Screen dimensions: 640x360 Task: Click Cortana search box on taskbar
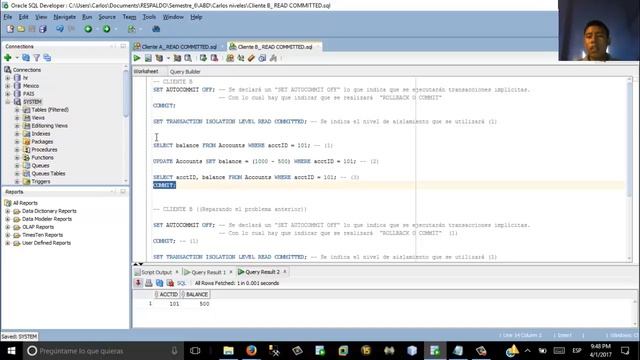click(101, 351)
